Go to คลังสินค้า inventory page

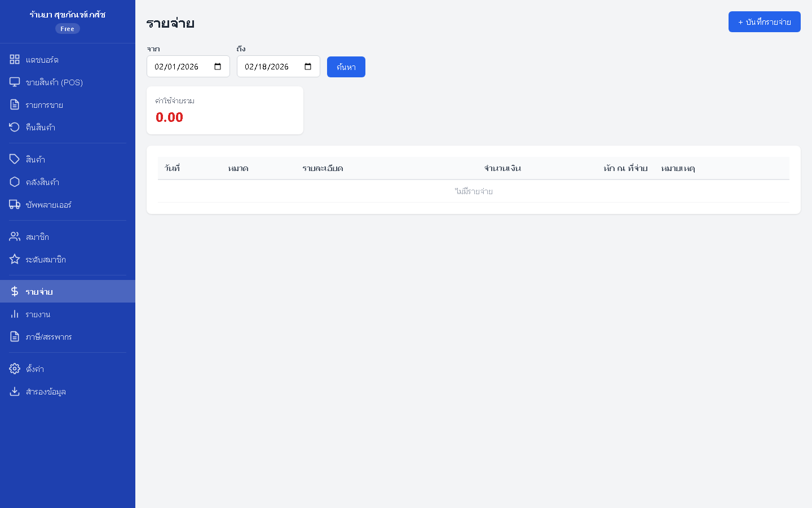(x=42, y=182)
